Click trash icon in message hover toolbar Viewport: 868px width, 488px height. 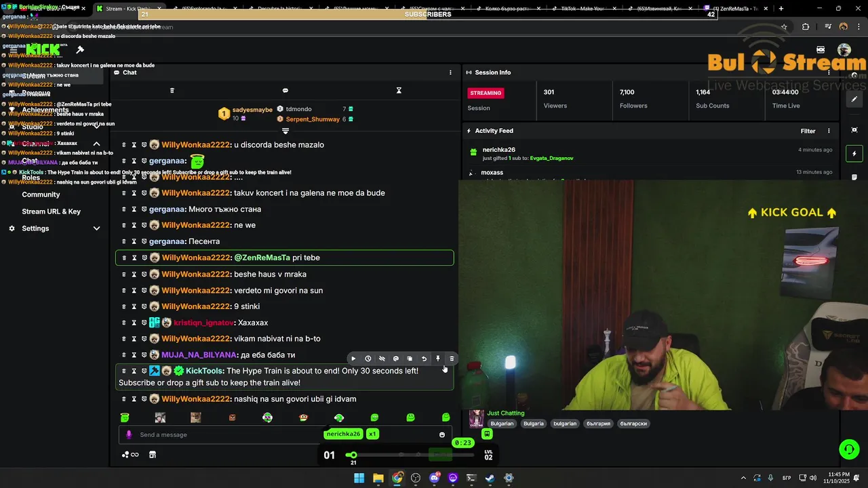click(452, 359)
